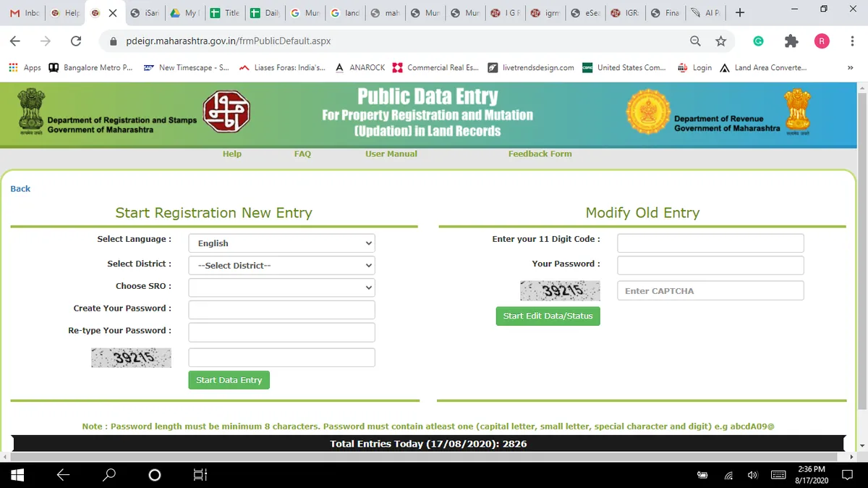Open the Task View icon on taskbar

tap(200, 474)
